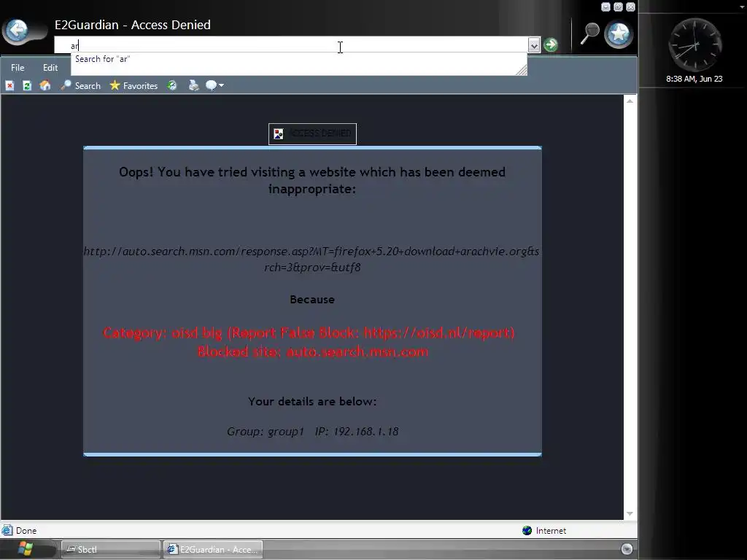Click the page title 'E2Guardian - Access Denied'
The width and height of the screenshot is (747, 560).
pyautogui.click(x=133, y=25)
